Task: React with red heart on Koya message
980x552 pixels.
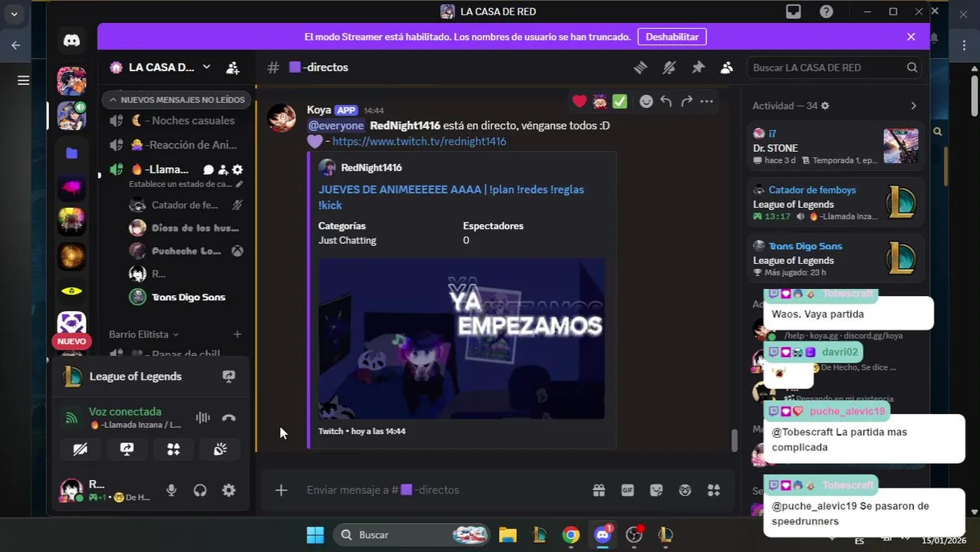Action: tap(580, 101)
